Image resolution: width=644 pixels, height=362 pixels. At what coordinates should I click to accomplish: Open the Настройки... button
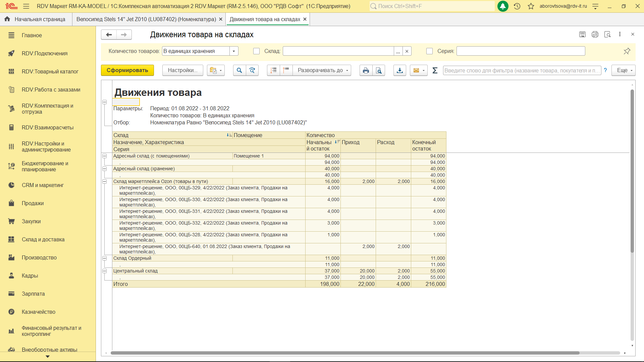182,70
